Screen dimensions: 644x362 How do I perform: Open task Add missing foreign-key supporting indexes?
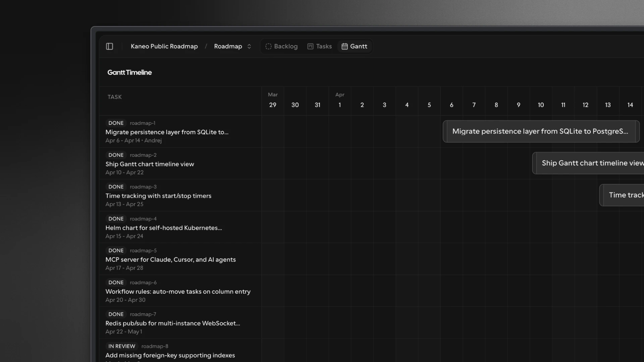point(170,355)
